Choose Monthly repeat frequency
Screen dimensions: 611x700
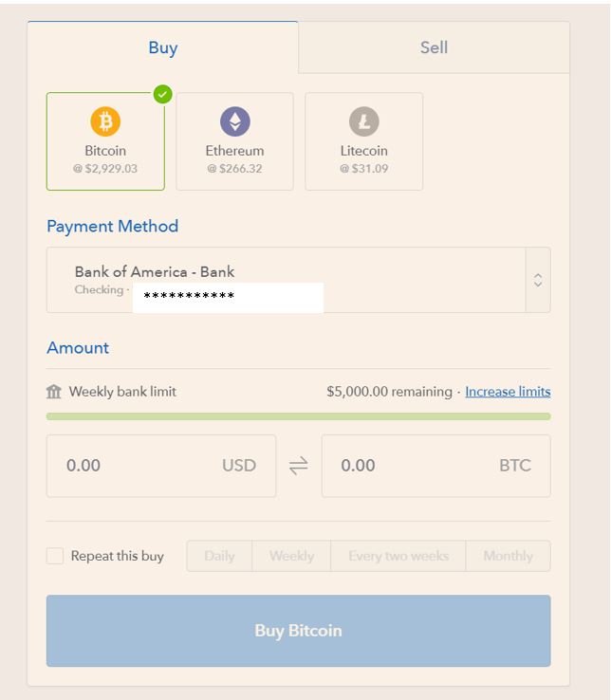(508, 556)
